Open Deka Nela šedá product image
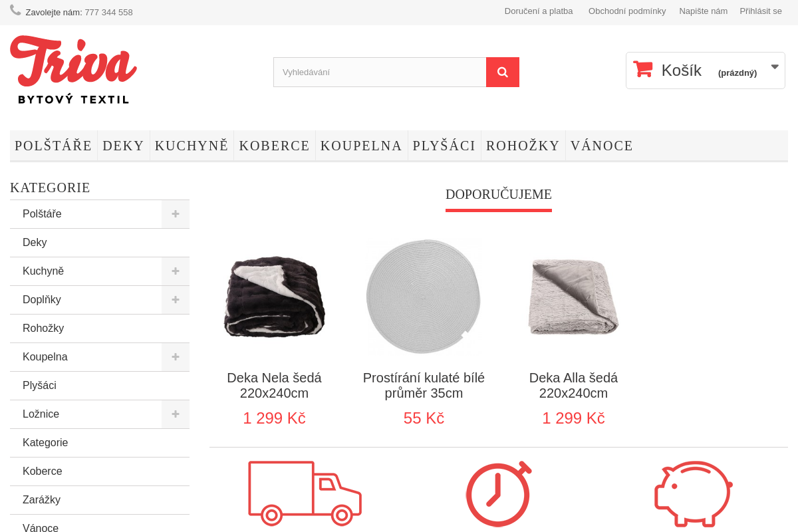 274,297
